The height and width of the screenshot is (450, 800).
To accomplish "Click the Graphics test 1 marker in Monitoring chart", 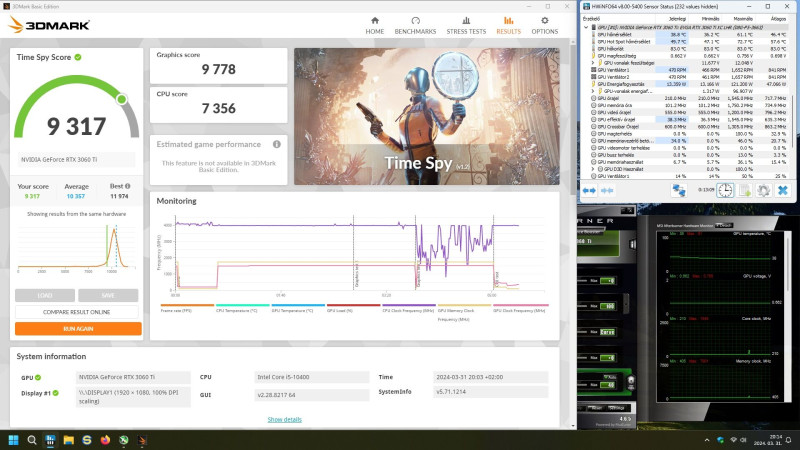I will click(357, 274).
